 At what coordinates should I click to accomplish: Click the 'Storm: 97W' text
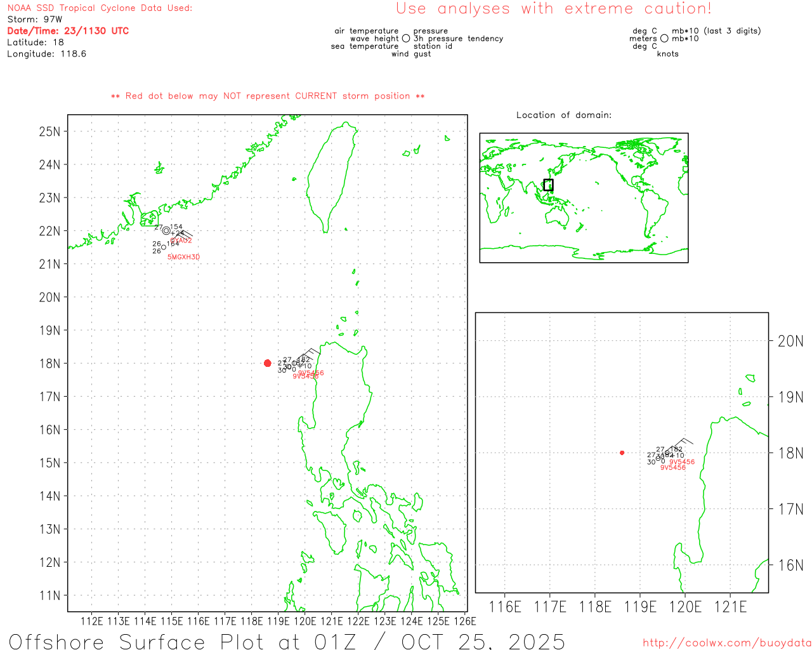35,20
